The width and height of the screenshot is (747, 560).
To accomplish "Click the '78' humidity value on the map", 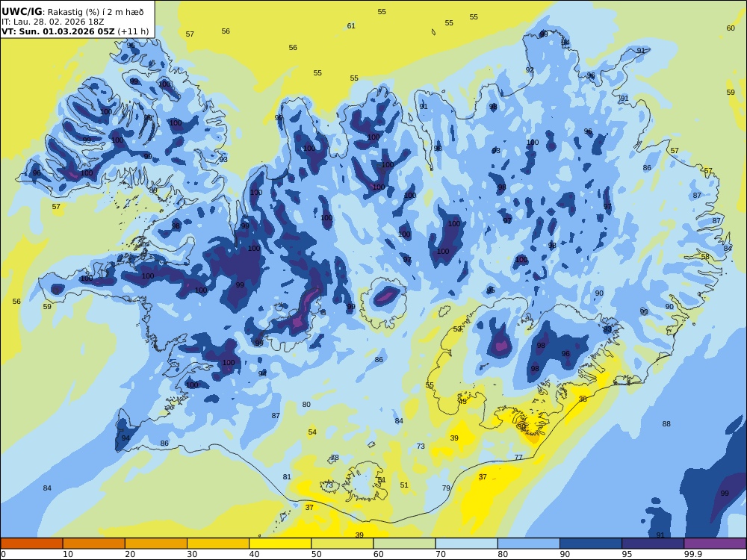I will [x=335, y=458].
